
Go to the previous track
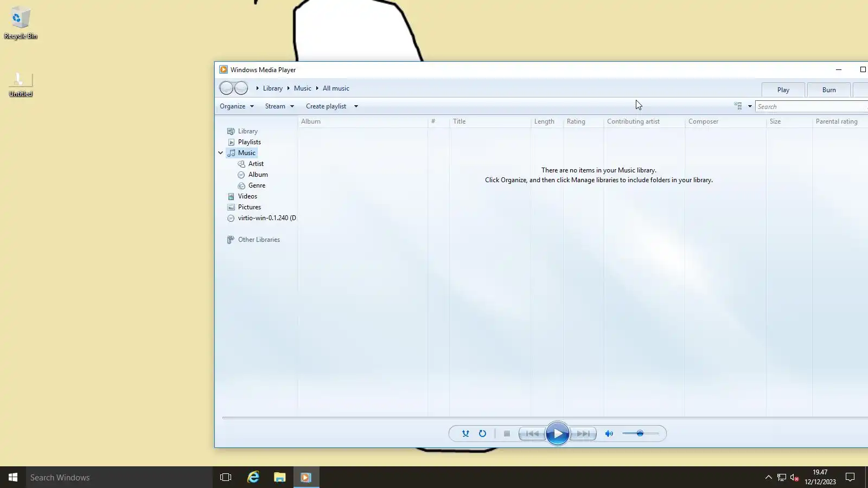point(532,434)
